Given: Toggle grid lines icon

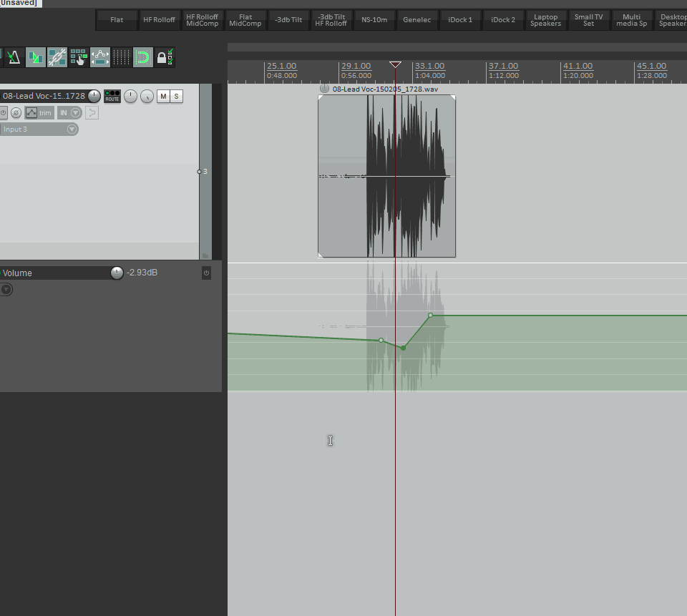Looking at the screenshot, I should click(x=122, y=57).
